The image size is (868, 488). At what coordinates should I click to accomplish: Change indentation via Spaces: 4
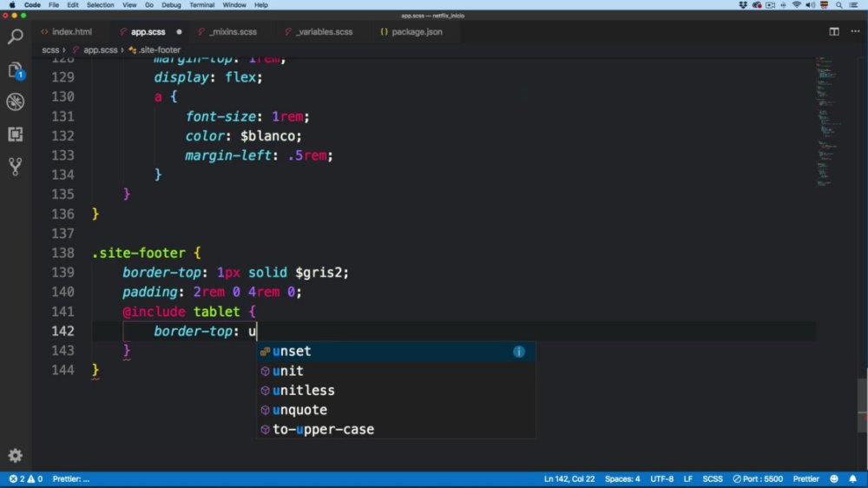pos(622,478)
